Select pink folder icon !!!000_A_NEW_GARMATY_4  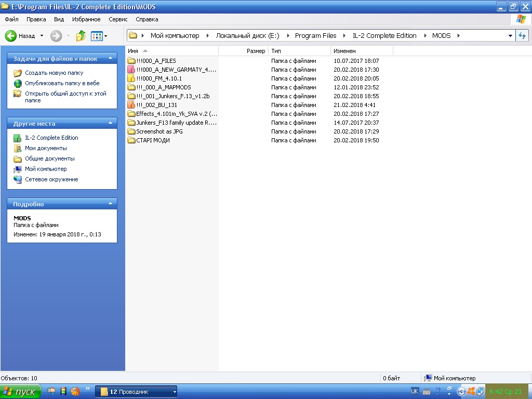pos(131,70)
